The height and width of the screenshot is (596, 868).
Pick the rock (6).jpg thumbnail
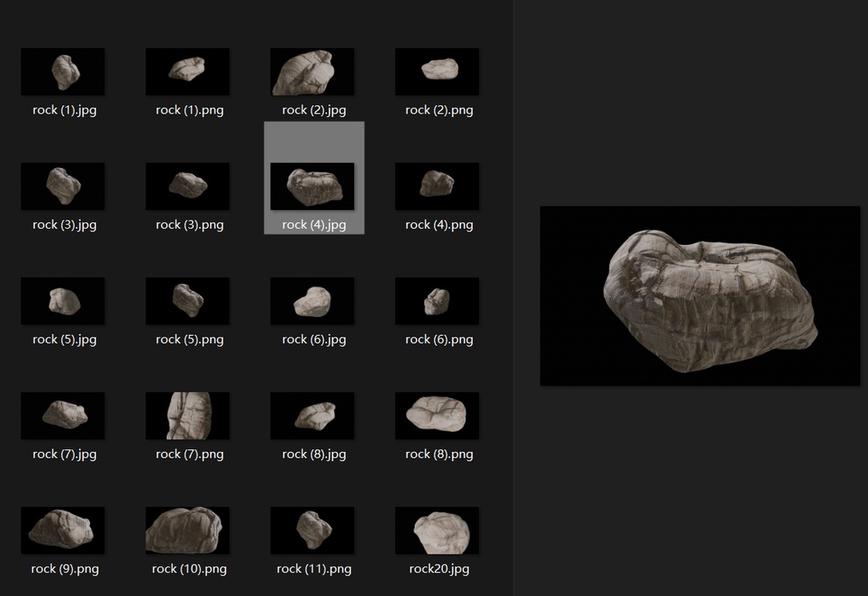point(312,301)
